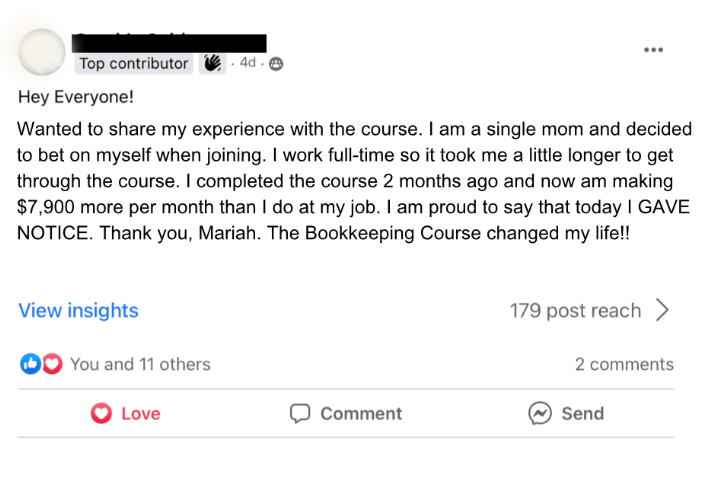Image resolution: width=714 pixels, height=492 pixels.
Task: Click the blue thumbs-up reaction icon
Action: tap(30, 364)
